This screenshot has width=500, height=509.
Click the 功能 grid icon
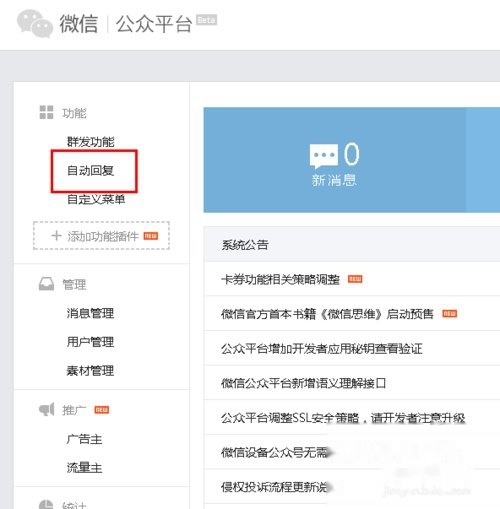tap(46, 112)
